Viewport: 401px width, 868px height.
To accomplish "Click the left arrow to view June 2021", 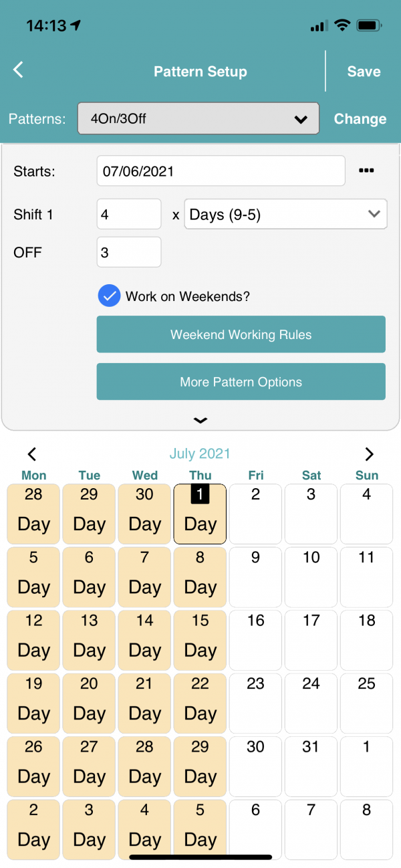I will click(x=32, y=454).
